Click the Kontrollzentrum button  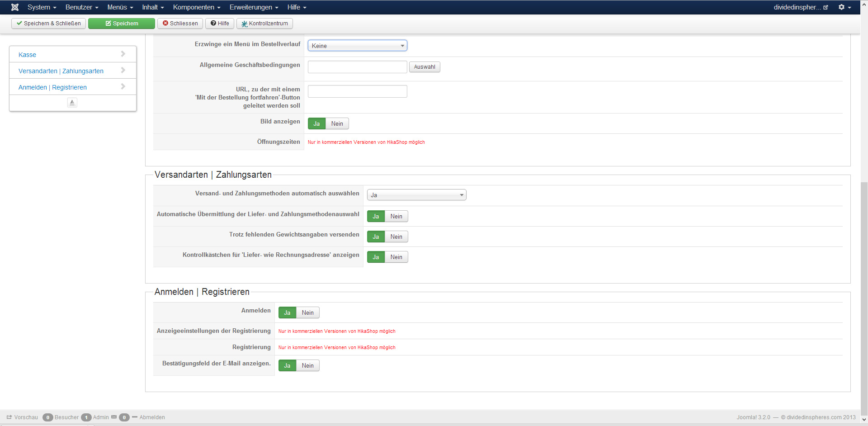pos(264,24)
